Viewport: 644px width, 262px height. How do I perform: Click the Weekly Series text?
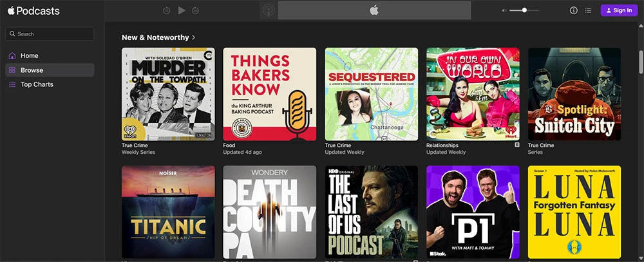(138, 152)
